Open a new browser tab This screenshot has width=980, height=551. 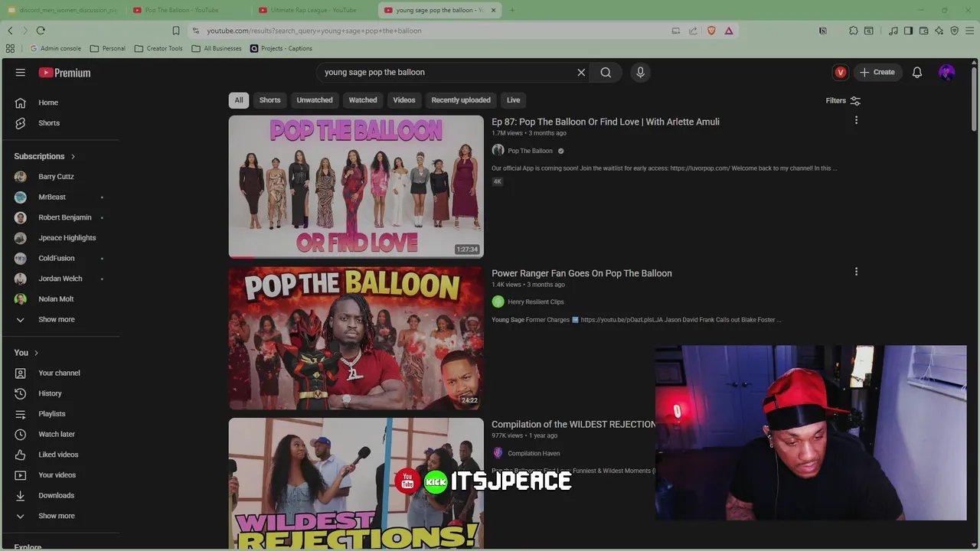tap(512, 10)
